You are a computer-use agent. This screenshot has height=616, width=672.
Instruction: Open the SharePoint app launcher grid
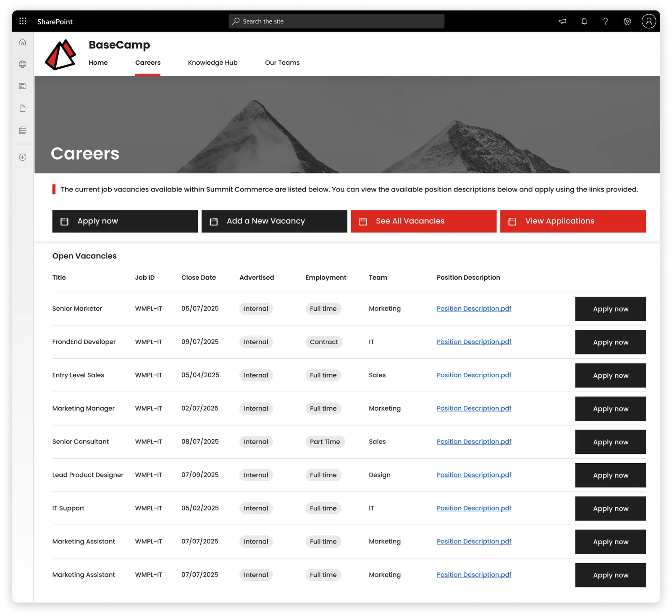(x=23, y=21)
